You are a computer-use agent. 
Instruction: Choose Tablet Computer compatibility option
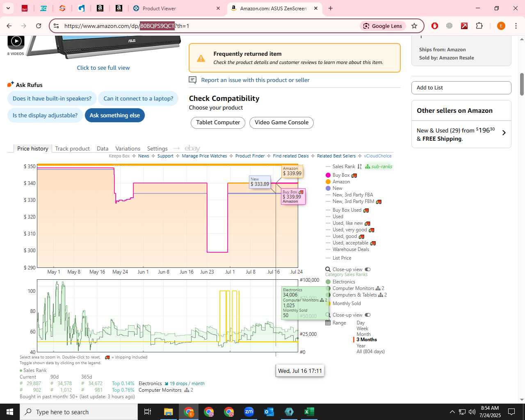(x=218, y=123)
